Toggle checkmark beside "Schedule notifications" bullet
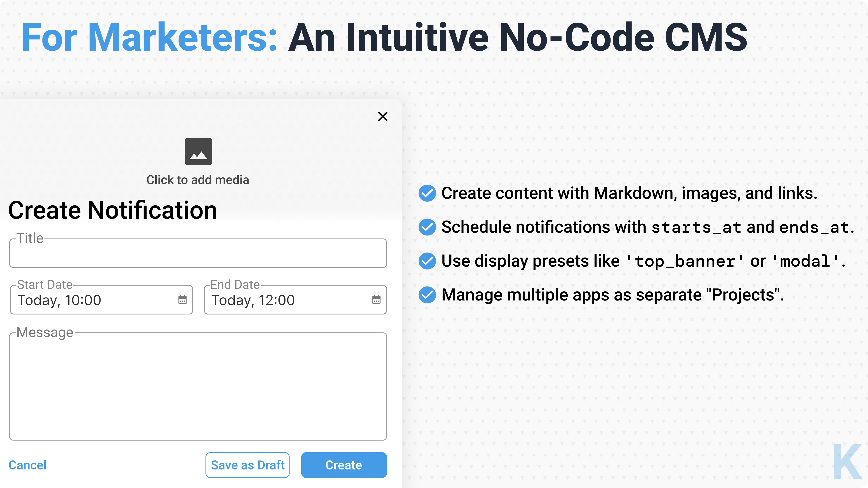This screenshot has height=488, width=868. (x=427, y=227)
